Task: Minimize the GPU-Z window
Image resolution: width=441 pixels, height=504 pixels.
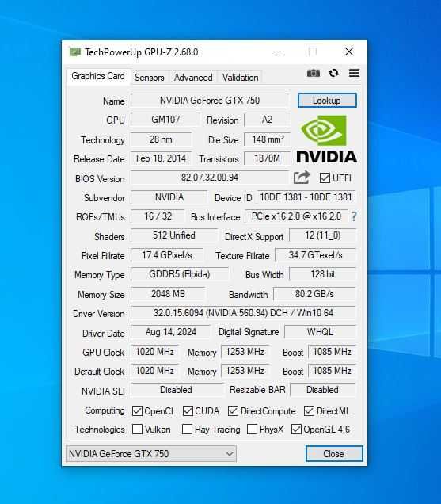Action: click(x=277, y=52)
